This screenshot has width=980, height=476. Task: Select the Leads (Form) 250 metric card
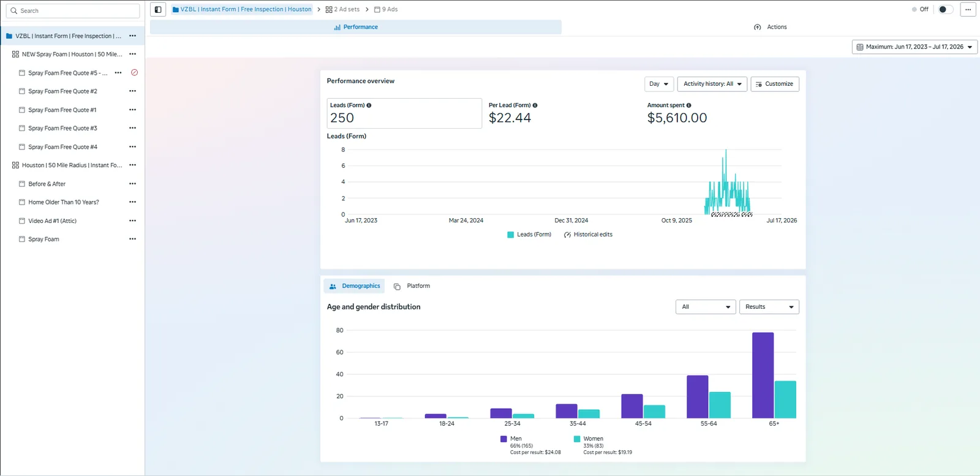click(404, 113)
